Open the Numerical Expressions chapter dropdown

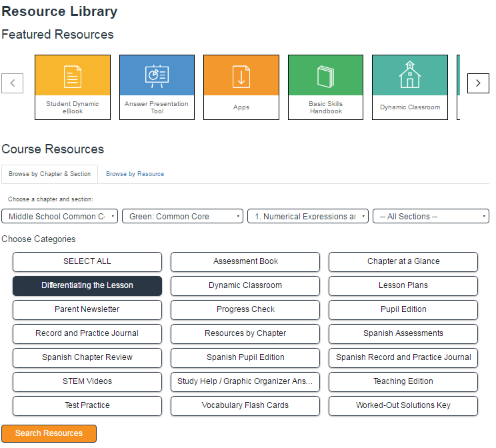pos(308,217)
